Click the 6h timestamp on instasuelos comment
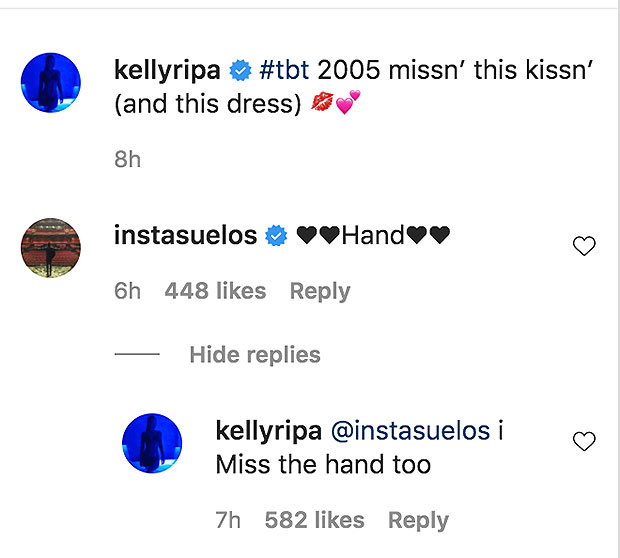620x558 pixels. click(x=127, y=291)
